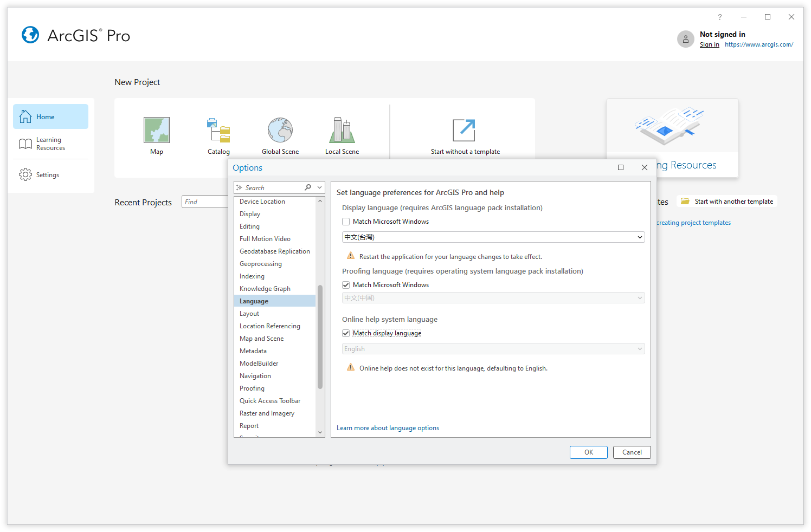Click the Options search field
Screen dimensions: 811x532
pyautogui.click(x=274, y=187)
